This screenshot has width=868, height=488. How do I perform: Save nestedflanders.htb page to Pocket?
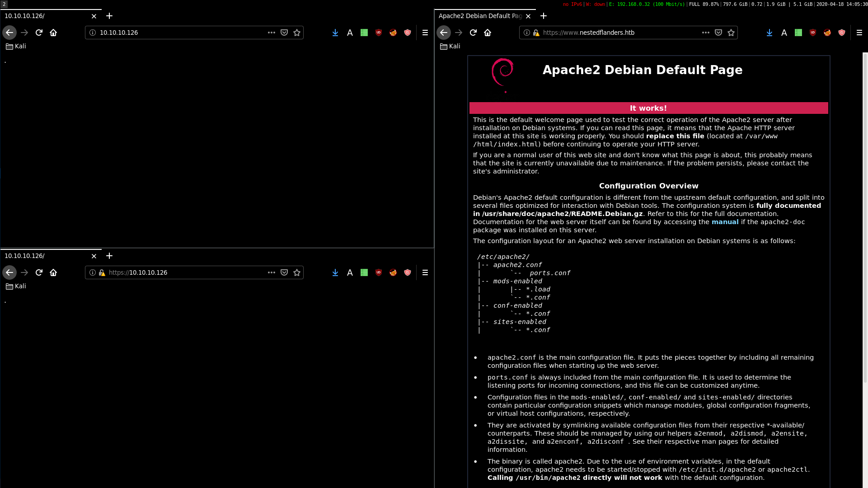(718, 33)
